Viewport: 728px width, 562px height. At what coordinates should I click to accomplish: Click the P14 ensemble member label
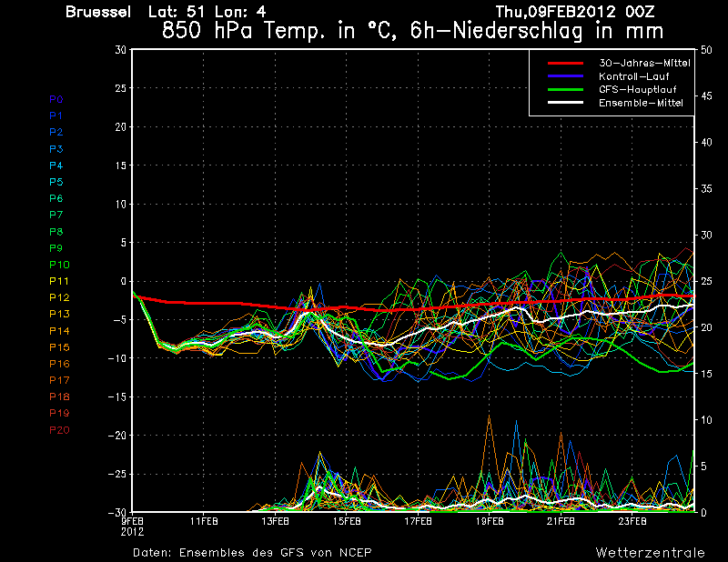tap(59, 331)
